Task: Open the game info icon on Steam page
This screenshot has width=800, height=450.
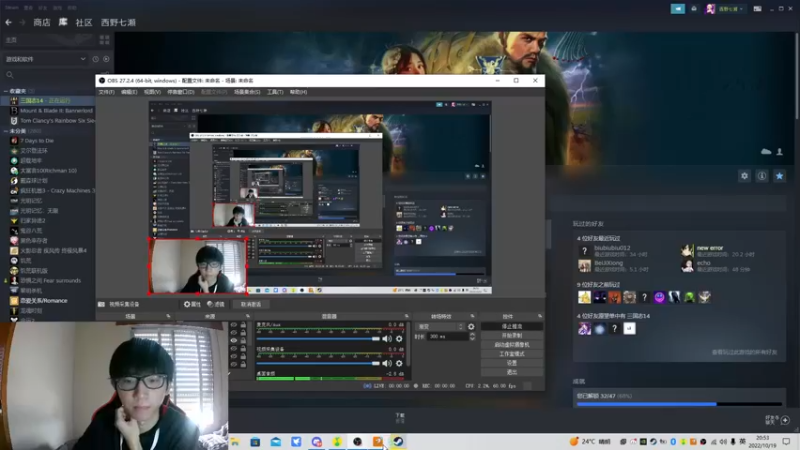Action: pyautogui.click(x=762, y=176)
